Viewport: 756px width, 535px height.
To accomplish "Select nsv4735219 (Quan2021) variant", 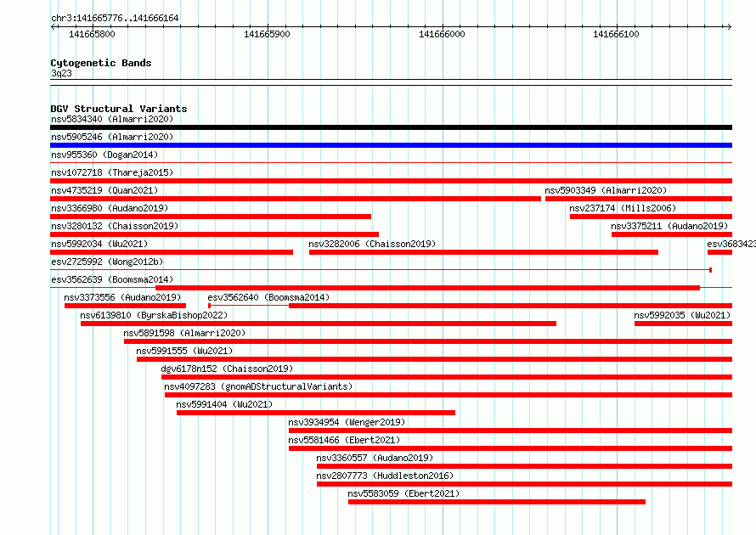I will pos(104,190).
